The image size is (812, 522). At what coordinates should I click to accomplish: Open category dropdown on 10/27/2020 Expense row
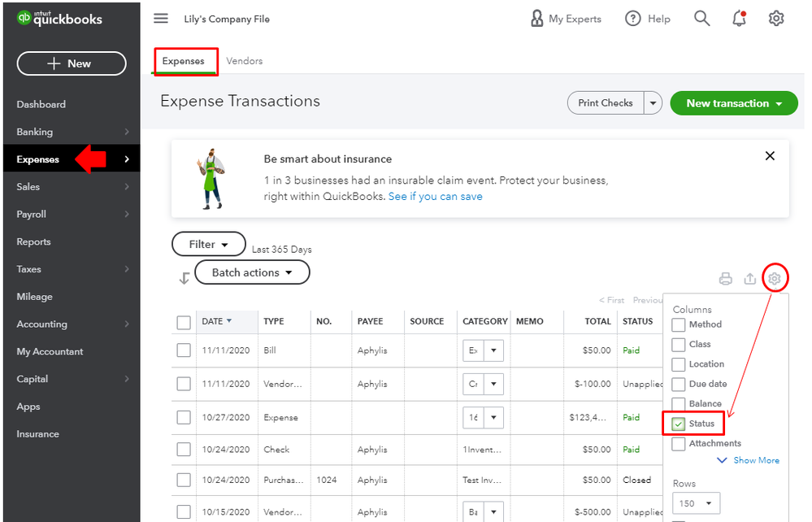click(493, 417)
